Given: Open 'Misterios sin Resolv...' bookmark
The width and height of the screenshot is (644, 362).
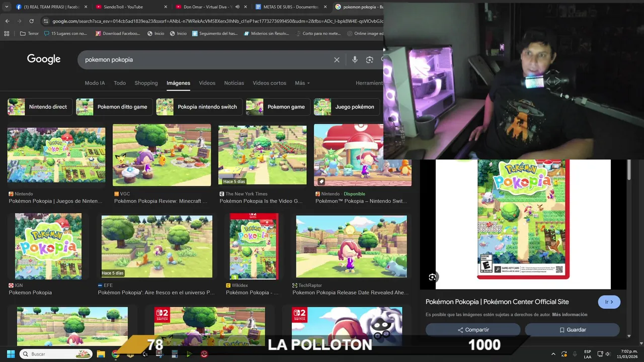Looking at the screenshot, I should (266, 34).
